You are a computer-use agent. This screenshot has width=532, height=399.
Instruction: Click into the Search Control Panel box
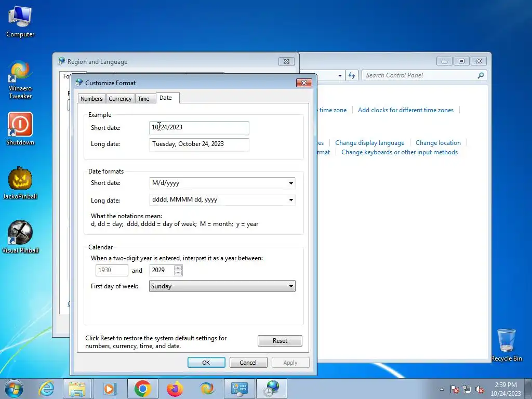[x=420, y=75]
